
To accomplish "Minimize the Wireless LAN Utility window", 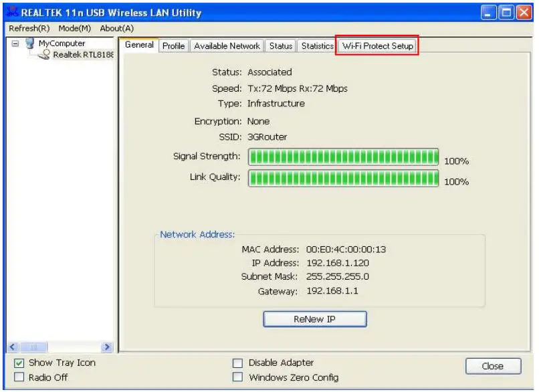I will 488,13.
